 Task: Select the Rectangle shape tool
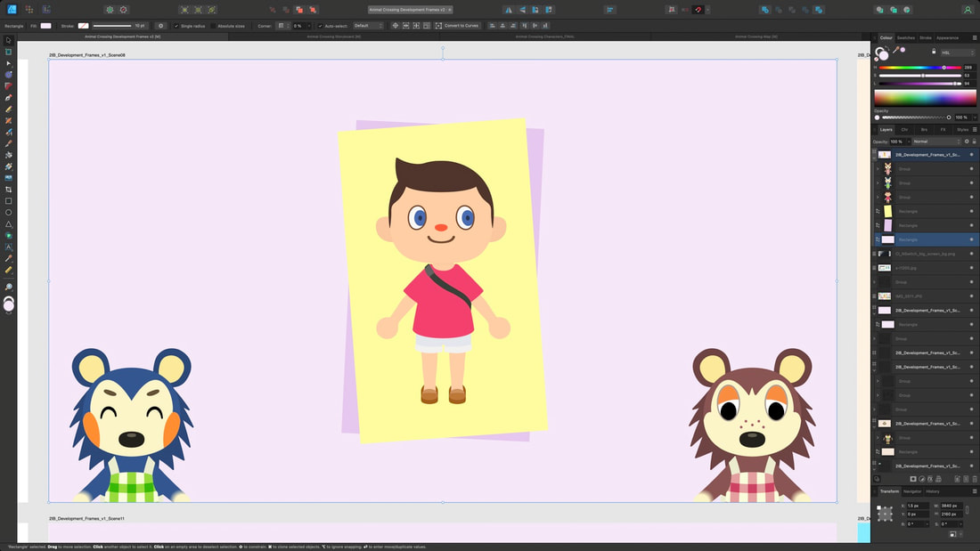coord(8,201)
